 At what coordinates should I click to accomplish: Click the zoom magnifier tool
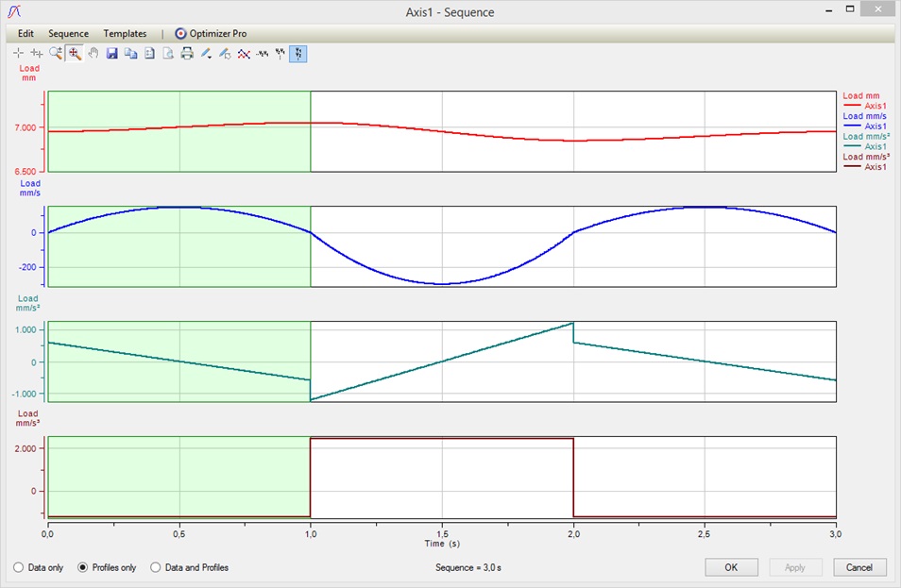[56, 54]
